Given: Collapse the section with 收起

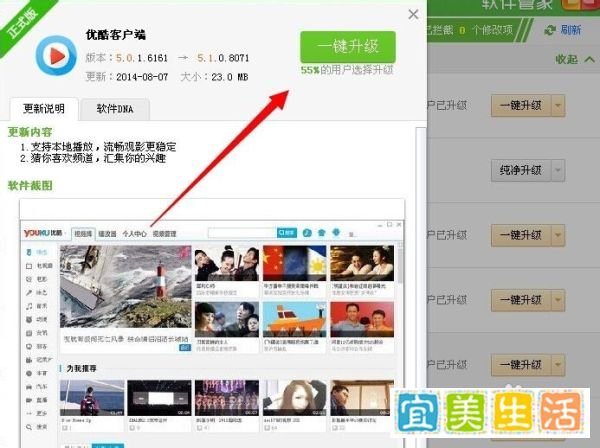Looking at the screenshot, I should pos(575,59).
